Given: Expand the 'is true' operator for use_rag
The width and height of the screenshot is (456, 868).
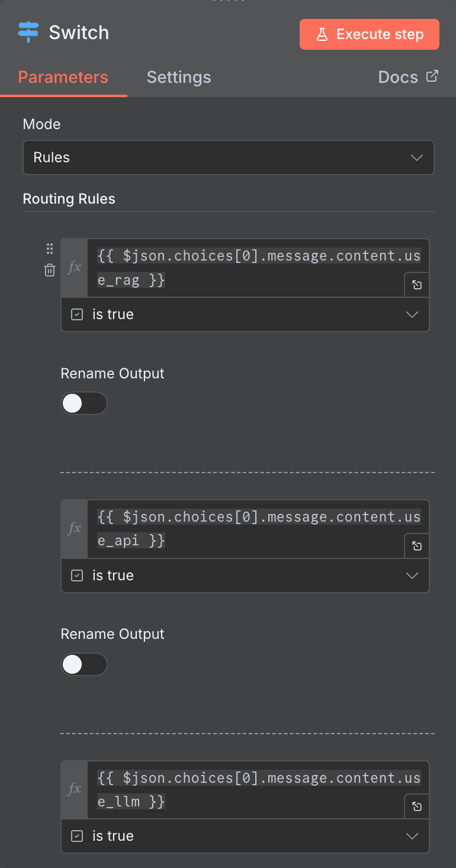Looking at the screenshot, I should pyautogui.click(x=245, y=314).
